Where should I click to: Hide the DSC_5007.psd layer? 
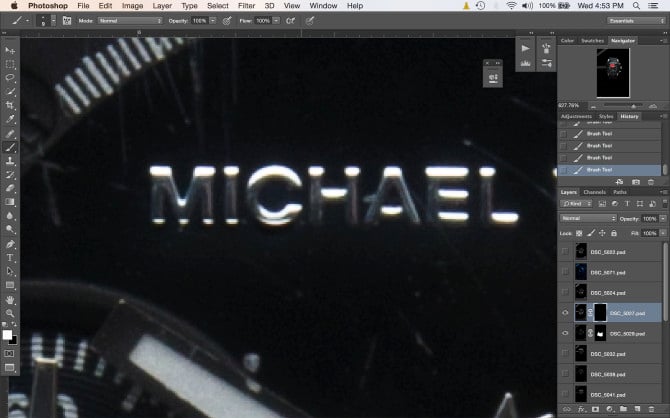pos(565,313)
